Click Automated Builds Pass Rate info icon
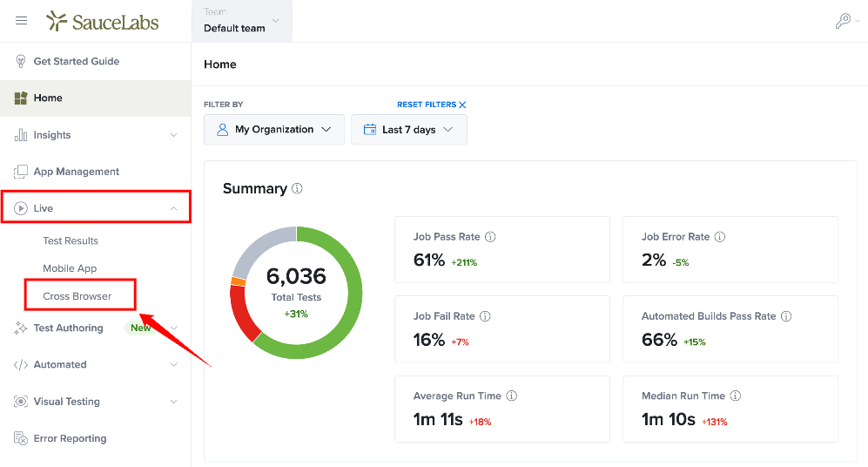 point(786,316)
